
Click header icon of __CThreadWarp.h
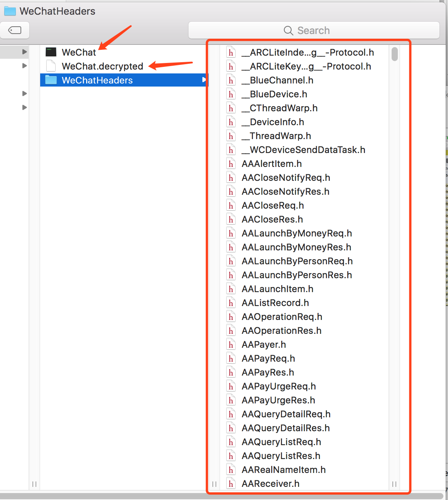pyautogui.click(x=231, y=108)
